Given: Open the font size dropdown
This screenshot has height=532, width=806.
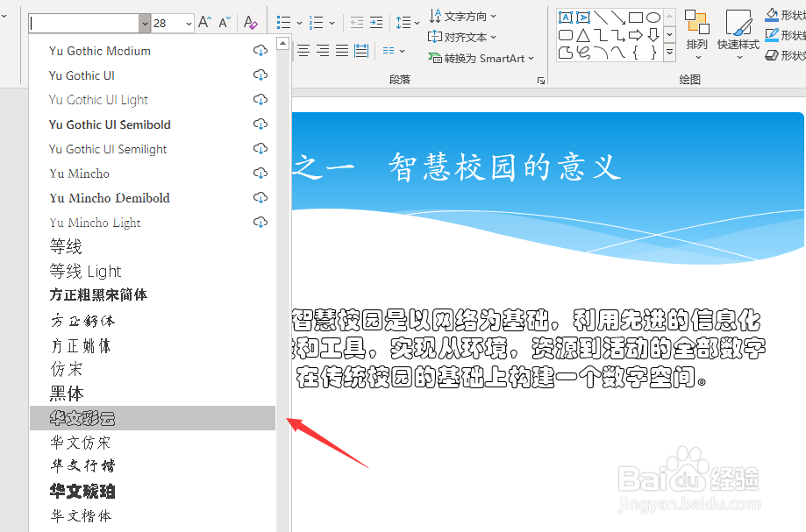Looking at the screenshot, I should 189,23.
